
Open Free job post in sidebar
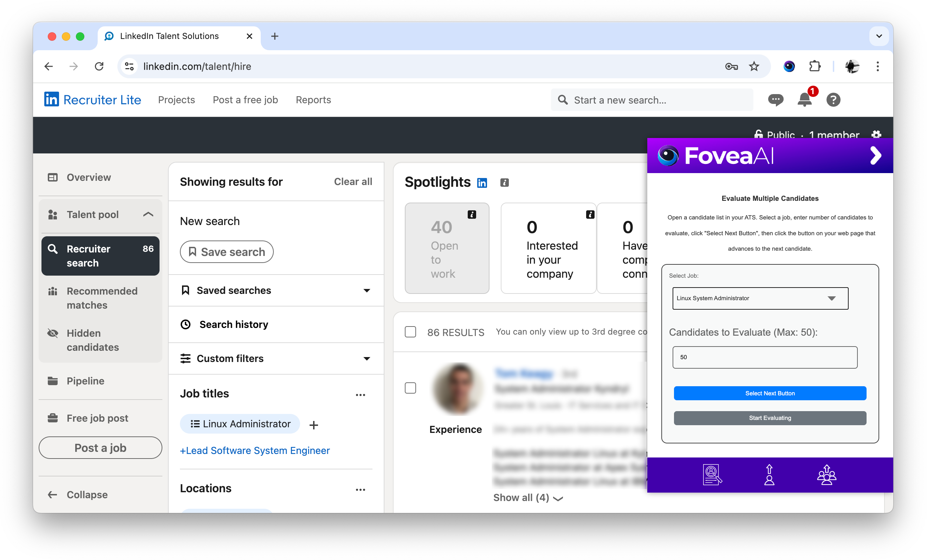coord(100,417)
